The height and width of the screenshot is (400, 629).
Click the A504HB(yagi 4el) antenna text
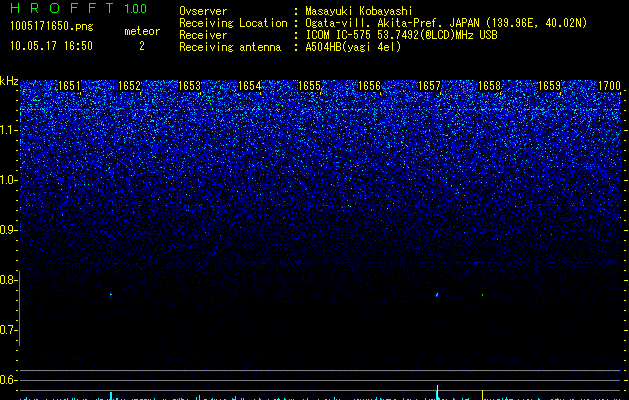(x=353, y=47)
